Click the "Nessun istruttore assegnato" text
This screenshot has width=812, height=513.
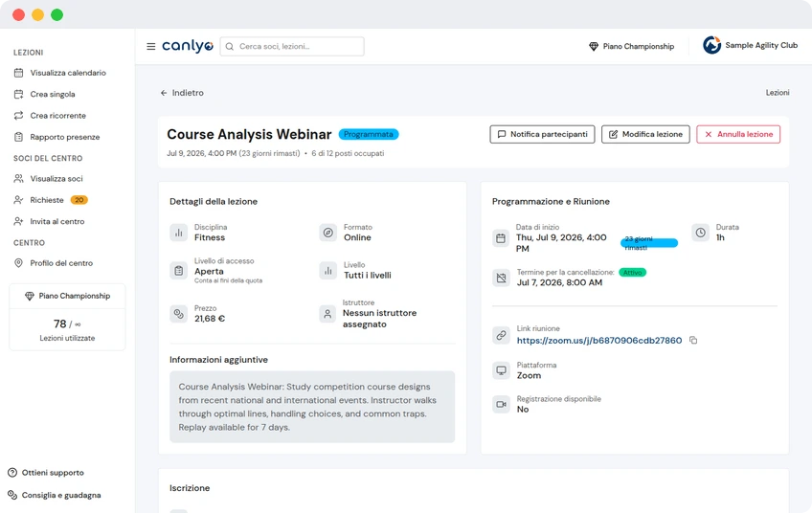point(379,319)
